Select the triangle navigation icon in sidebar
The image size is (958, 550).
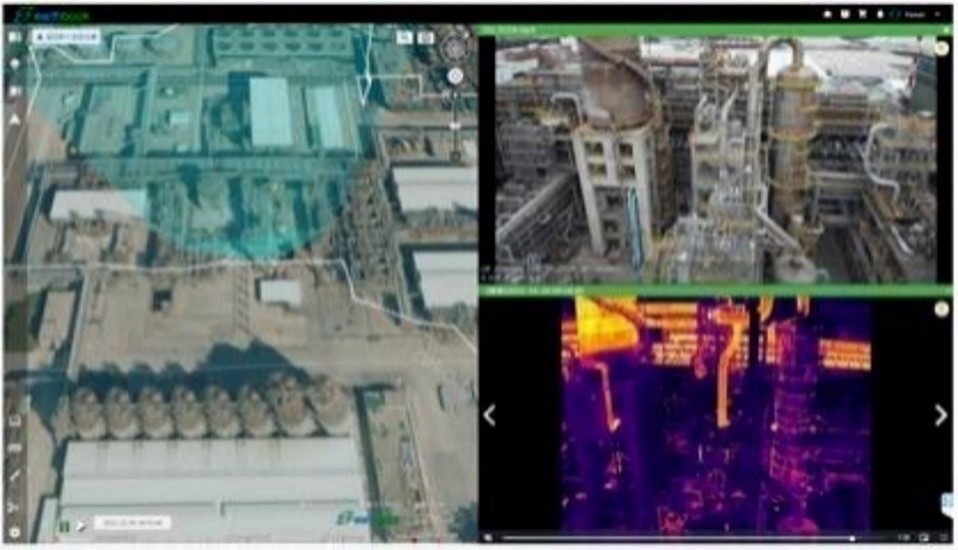click(x=15, y=120)
